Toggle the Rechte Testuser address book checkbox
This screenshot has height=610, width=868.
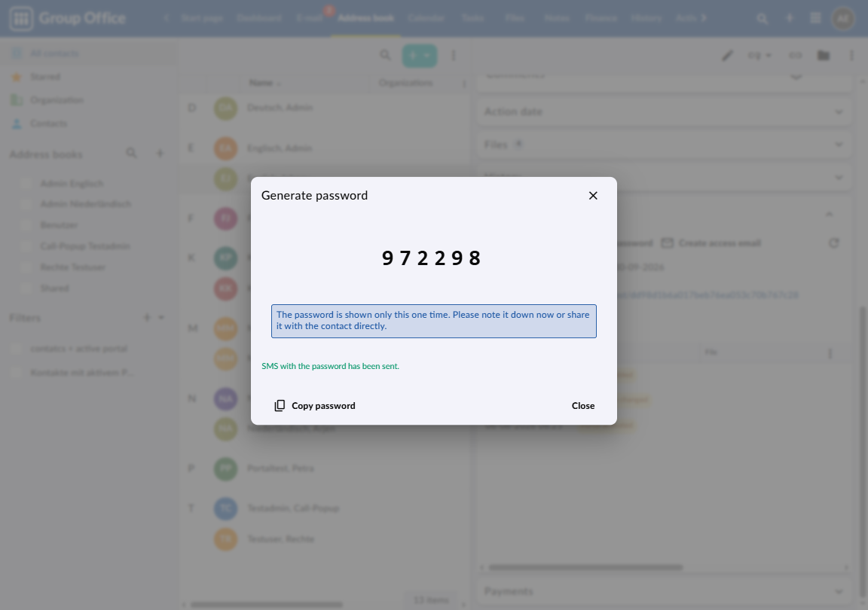point(26,267)
